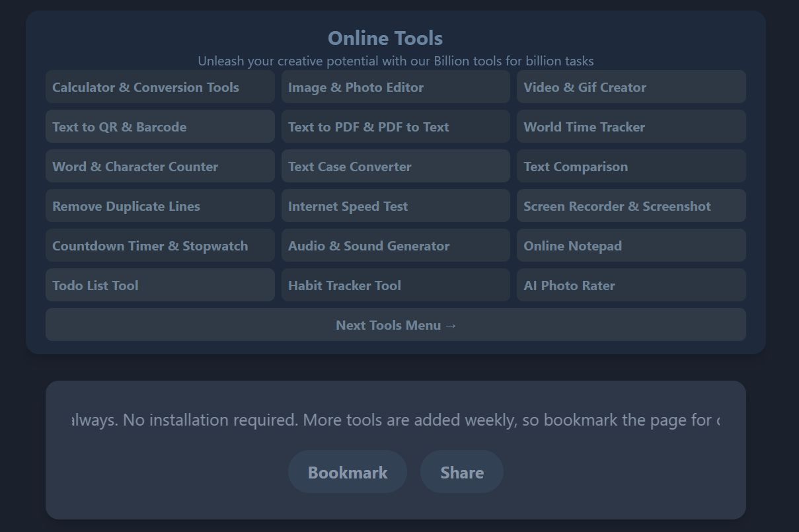The image size is (799, 532).
Task: Launch Countdown Timer & Stopwatch
Action: point(159,246)
